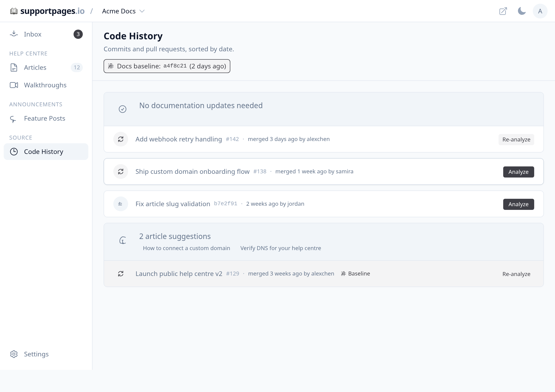555x392 pixels.
Task: Open 'Ship custom domain onboarding flow' PR
Action: (x=192, y=171)
